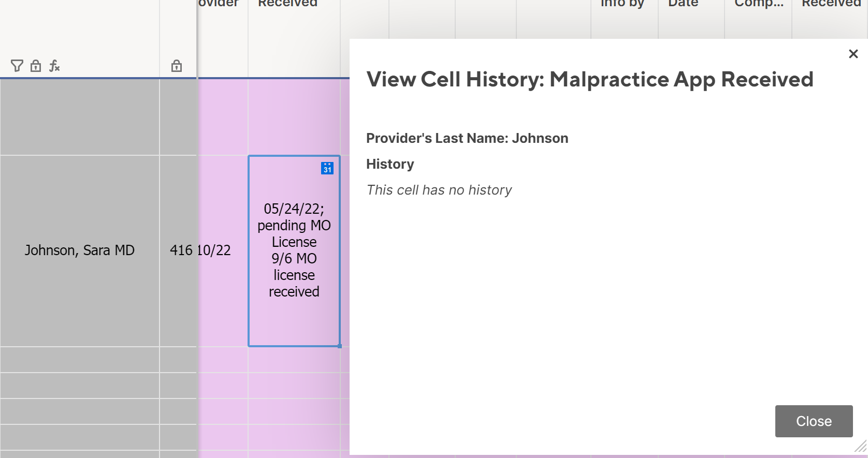The height and width of the screenshot is (458, 868).
Task: Click the lock icon beside the filter icon
Action: pyautogui.click(x=36, y=66)
